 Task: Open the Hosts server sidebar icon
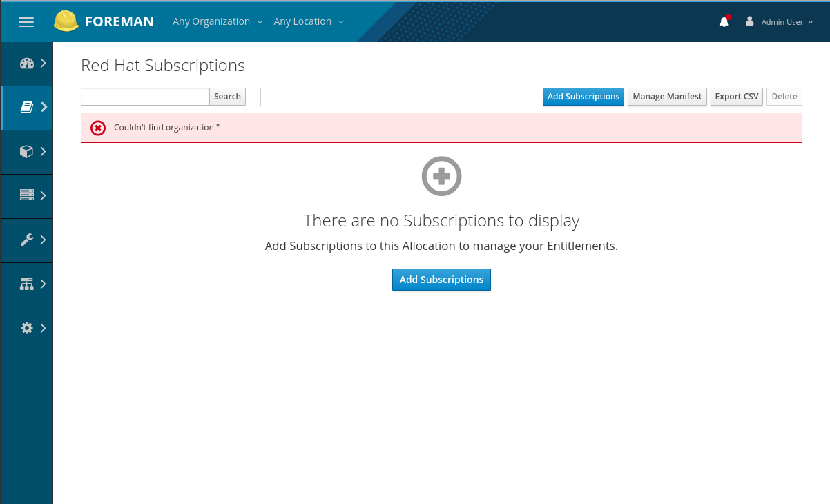tap(27, 195)
